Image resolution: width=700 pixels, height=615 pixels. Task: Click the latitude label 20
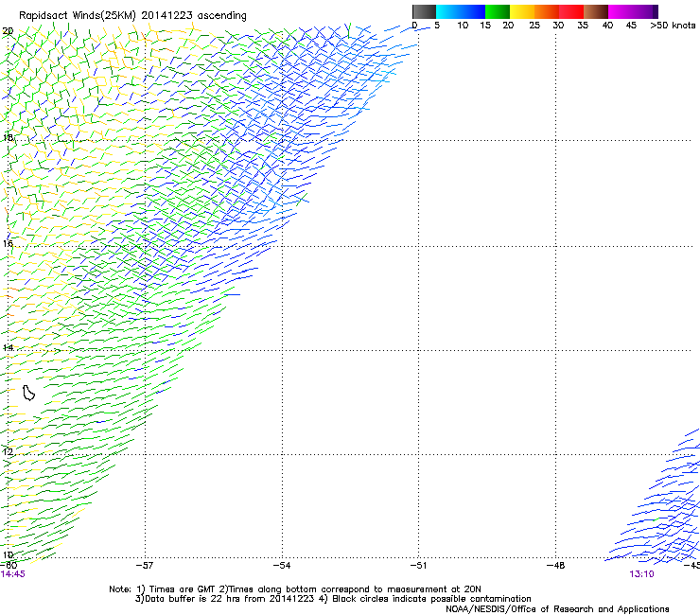click(x=8, y=31)
